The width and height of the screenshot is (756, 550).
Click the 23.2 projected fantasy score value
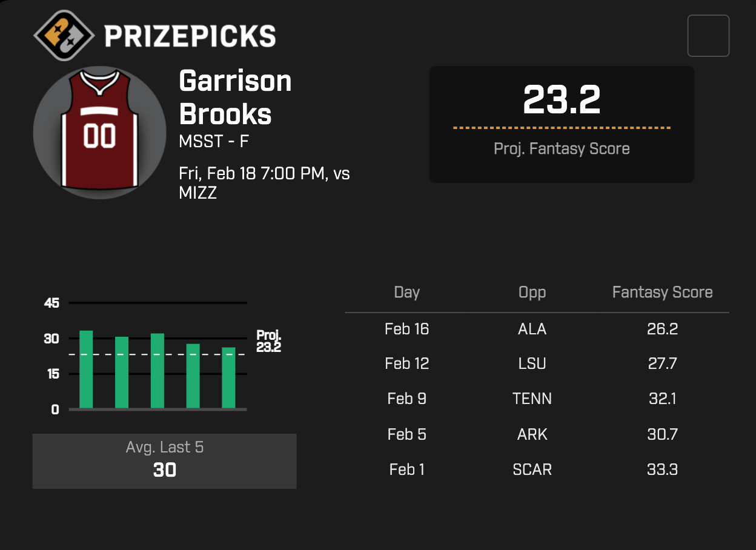coord(562,100)
